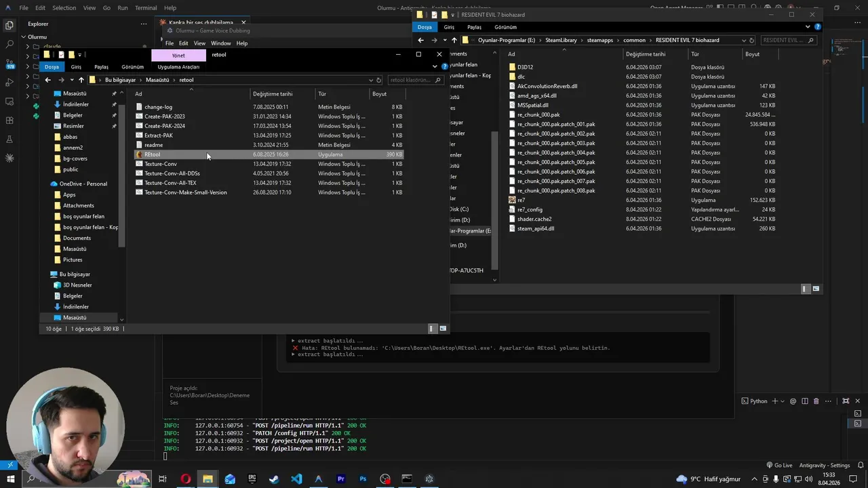Open address history dropdown in RESIDENT EVIL window
The height and width of the screenshot is (488, 868).
point(744,40)
